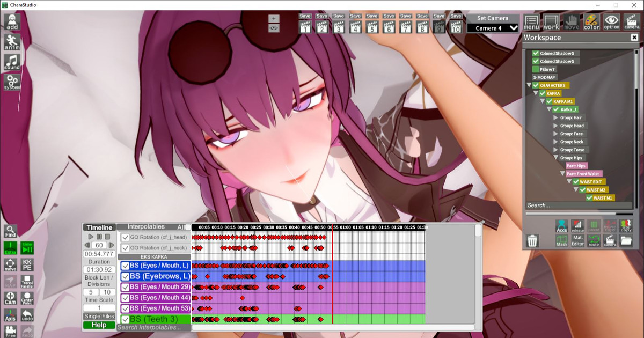Toggle BS (Eyebrows, L) checkbox
This screenshot has width=644, height=338.
[x=126, y=276]
